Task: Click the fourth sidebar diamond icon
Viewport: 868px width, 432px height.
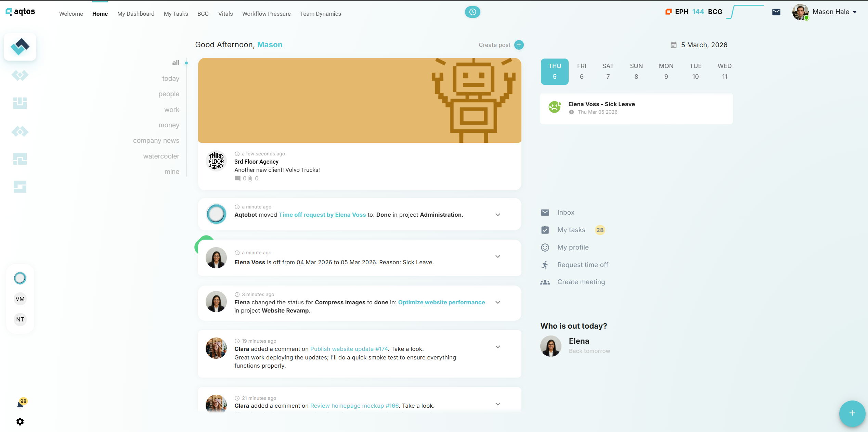Action: 20,131
